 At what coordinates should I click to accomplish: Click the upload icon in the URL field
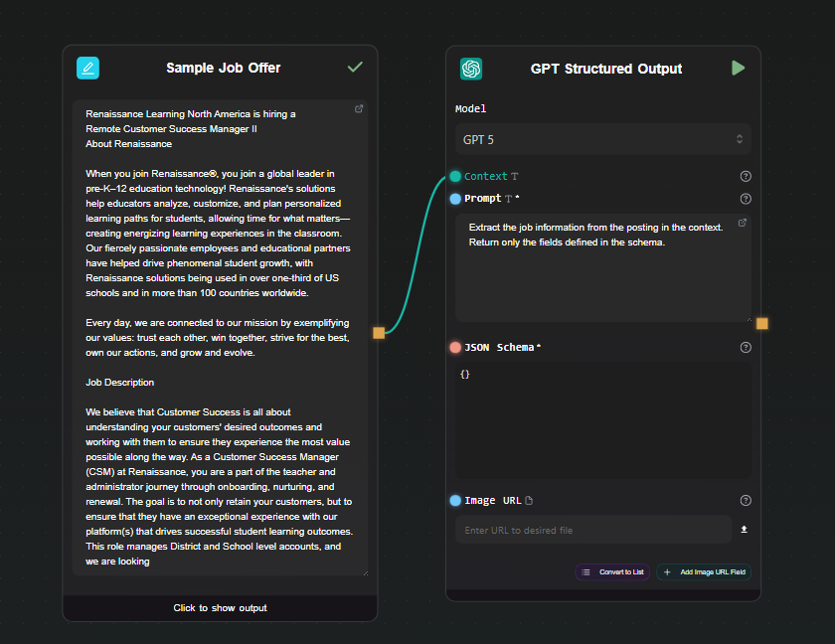point(744,530)
